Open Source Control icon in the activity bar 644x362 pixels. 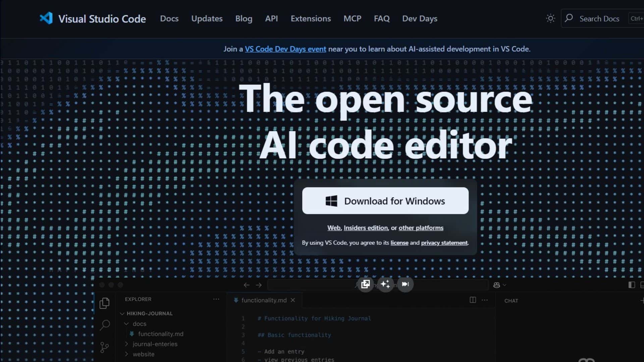[105, 347]
